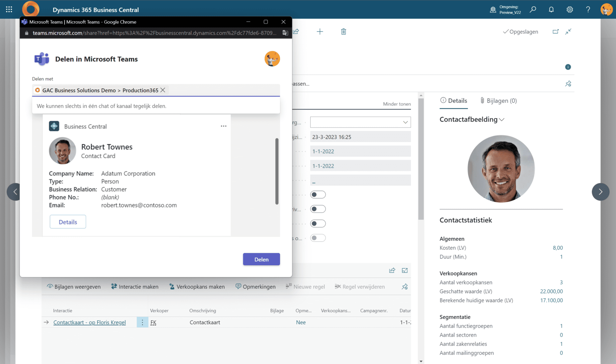616x364 pixels.
Task: Click the share icon on the contact card toolbar
Action: [296, 31]
